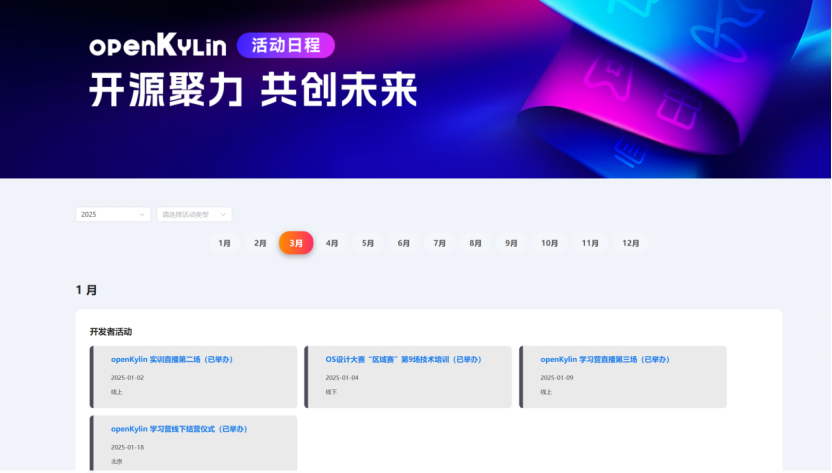Open the 2025 year dropdown
The width and height of the screenshot is (832, 473).
[x=113, y=214]
